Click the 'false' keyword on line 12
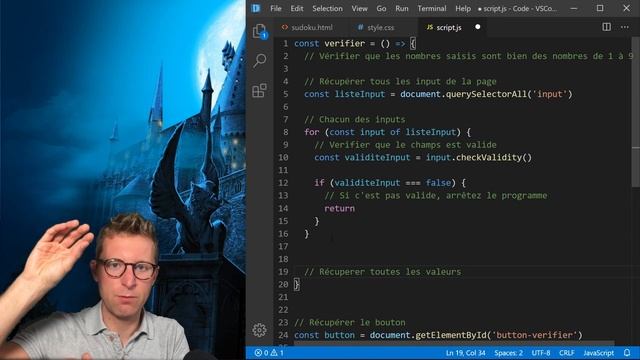Image resolution: width=640 pixels, height=360 pixels. [x=438, y=182]
